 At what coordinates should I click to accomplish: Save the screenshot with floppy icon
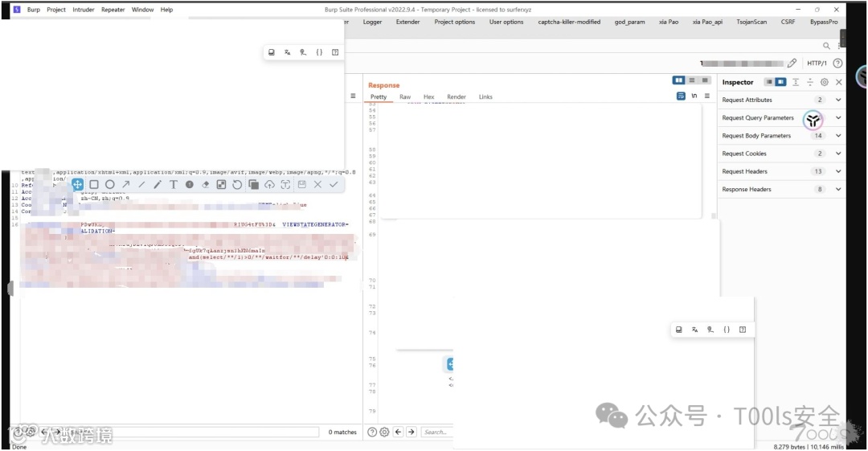[301, 185]
